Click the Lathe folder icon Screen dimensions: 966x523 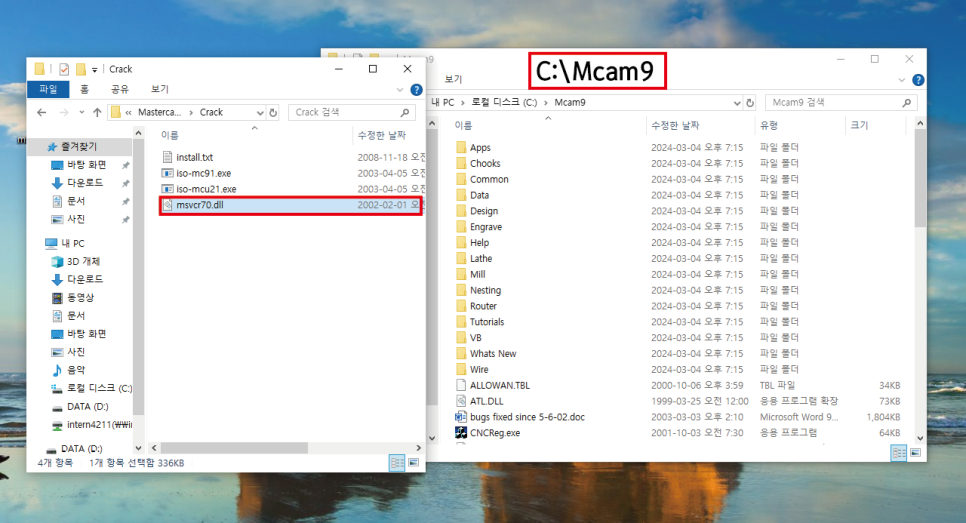pos(461,258)
